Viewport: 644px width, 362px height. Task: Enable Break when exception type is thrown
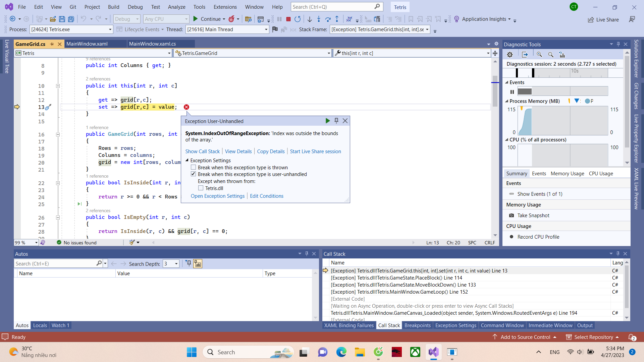pyautogui.click(x=194, y=167)
